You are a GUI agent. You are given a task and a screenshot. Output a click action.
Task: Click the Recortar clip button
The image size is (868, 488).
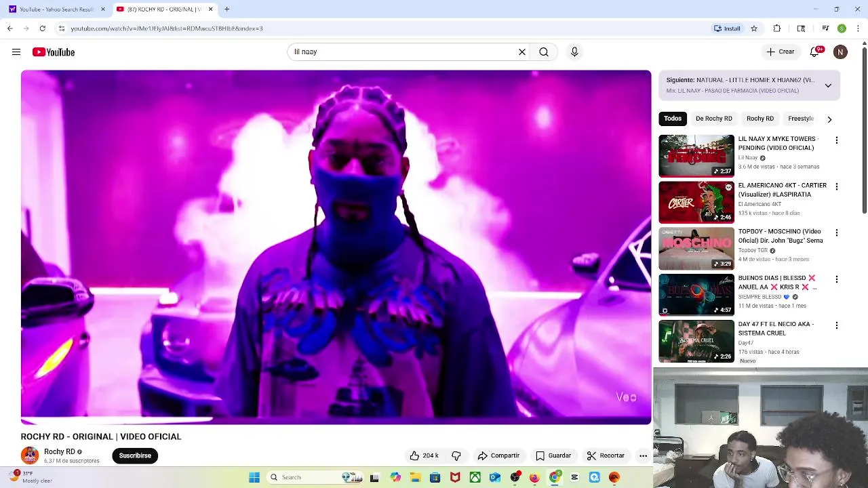pos(606,455)
